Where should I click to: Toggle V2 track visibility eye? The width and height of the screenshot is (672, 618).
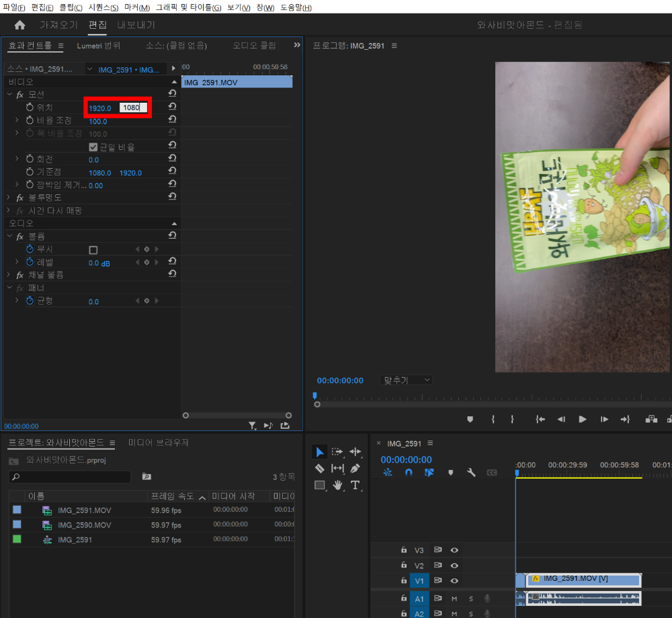454,566
